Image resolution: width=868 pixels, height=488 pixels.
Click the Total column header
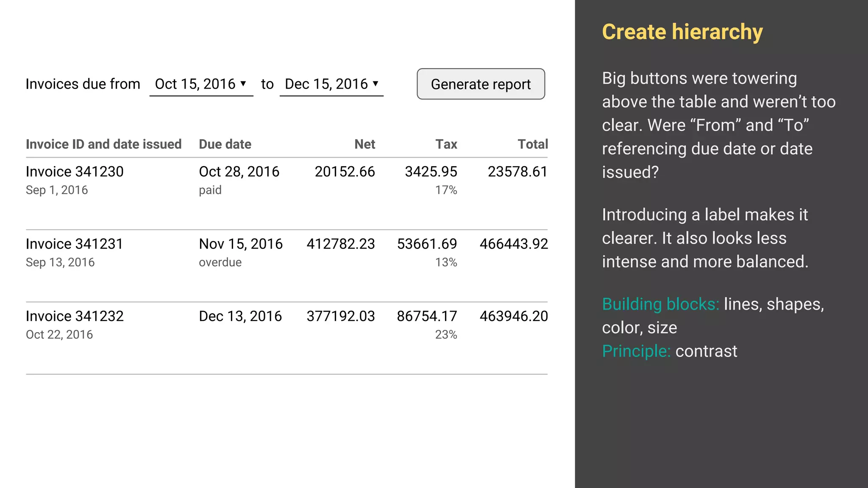[x=532, y=144]
